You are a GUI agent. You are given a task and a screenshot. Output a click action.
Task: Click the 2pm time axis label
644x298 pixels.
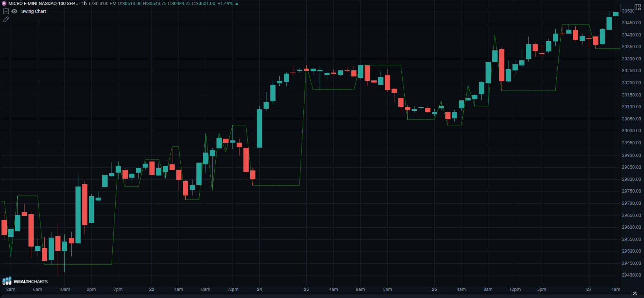point(91,289)
